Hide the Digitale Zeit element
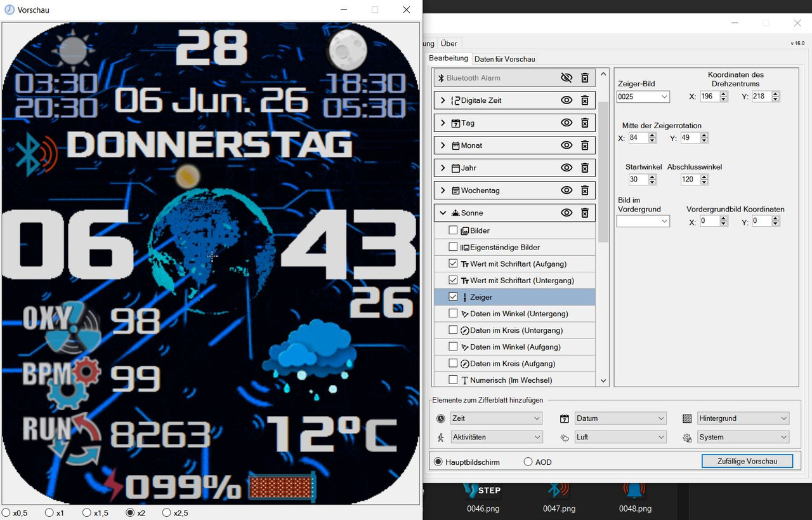The height and width of the screenshot is (520, 812). (x=566, y=100)
